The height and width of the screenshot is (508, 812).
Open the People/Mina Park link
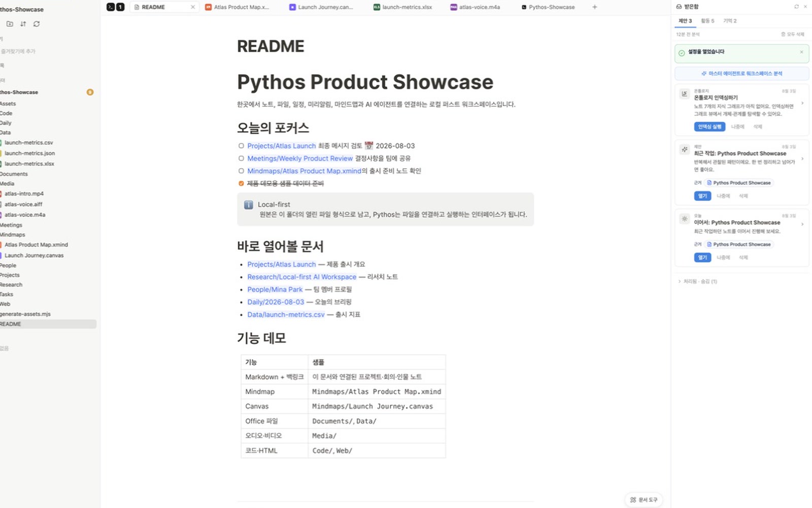[275, 290]
